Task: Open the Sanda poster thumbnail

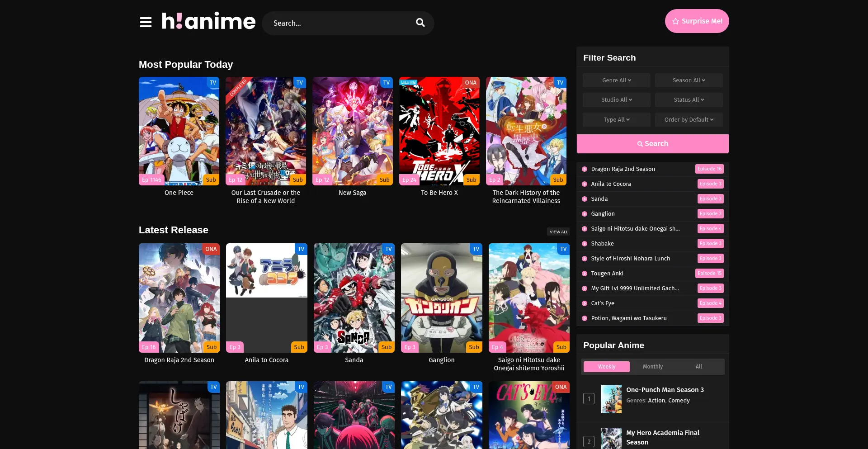Action: tap(354, 298)
